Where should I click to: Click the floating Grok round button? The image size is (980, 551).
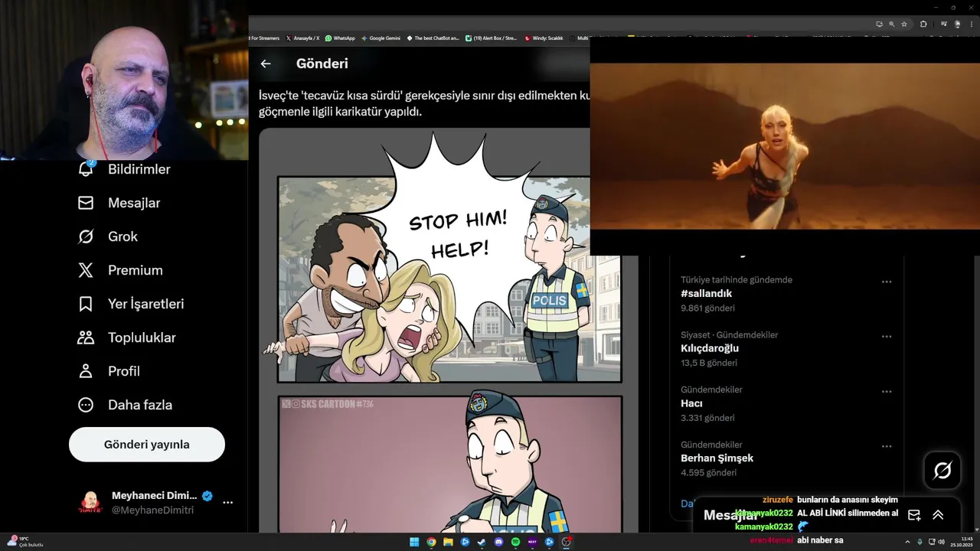[942, 470]
